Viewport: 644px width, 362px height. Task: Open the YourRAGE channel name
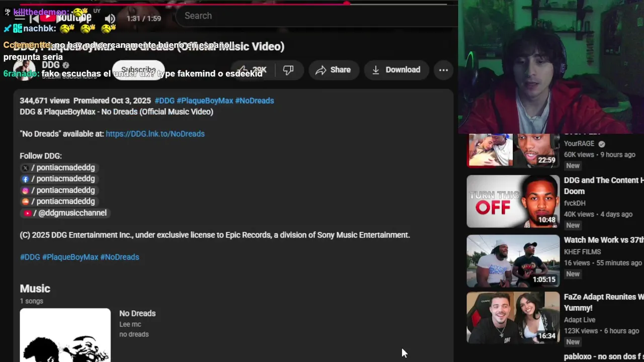579,144
